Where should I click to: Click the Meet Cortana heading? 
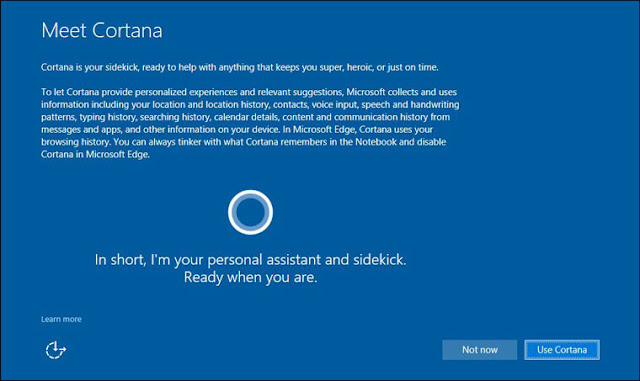coord(102,31)
